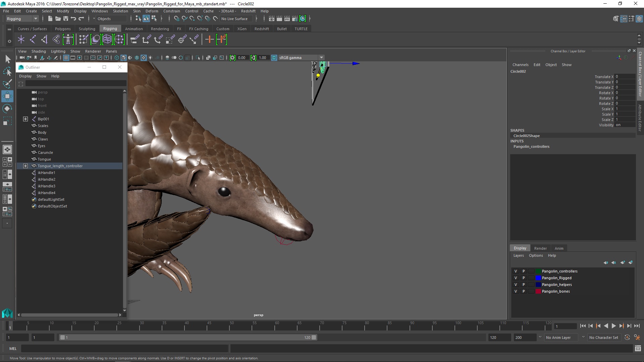Switch to the Render tab in Layer Editor

(x=540, y=248)
